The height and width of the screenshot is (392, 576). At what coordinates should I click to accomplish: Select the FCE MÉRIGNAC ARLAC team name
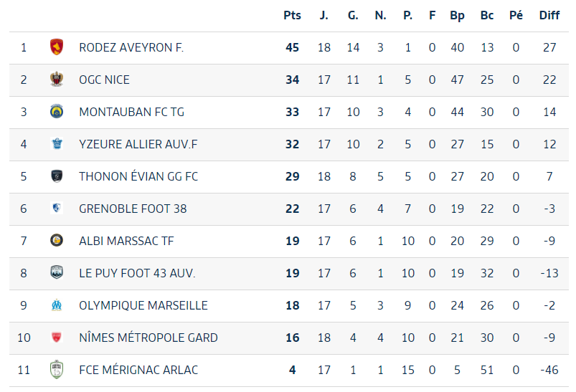coord(138,370)
